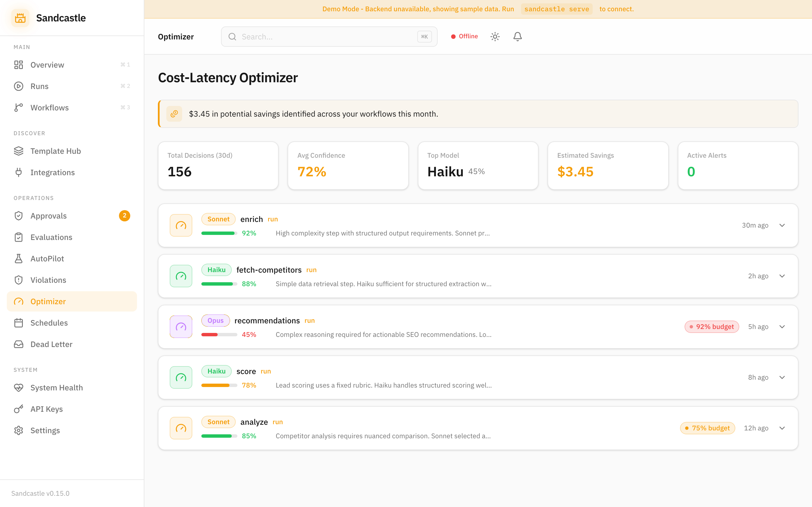Select the Runs icon in the sidebar
This screenshot has width=812, height=507.
[18, 86]
